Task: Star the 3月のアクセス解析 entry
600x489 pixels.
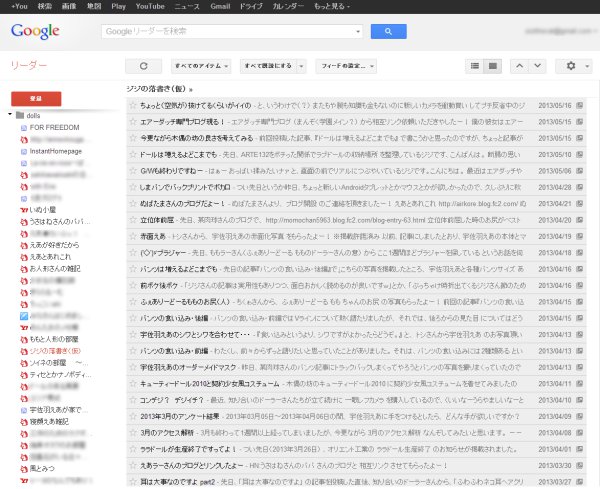Action: (x=133, y=433)
